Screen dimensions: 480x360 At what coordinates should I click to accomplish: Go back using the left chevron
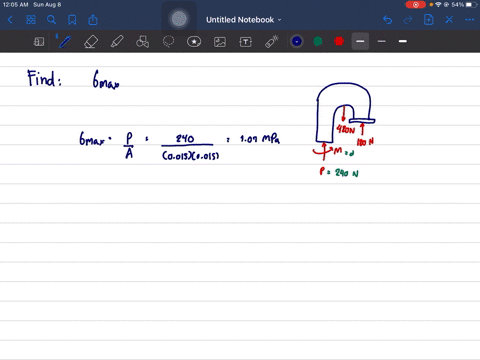[x=10, y=20]
